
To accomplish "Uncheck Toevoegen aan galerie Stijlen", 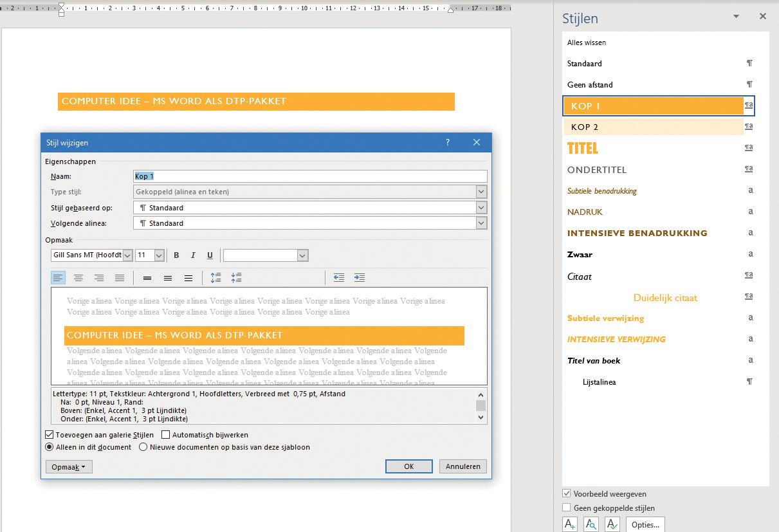I will 50,435.
